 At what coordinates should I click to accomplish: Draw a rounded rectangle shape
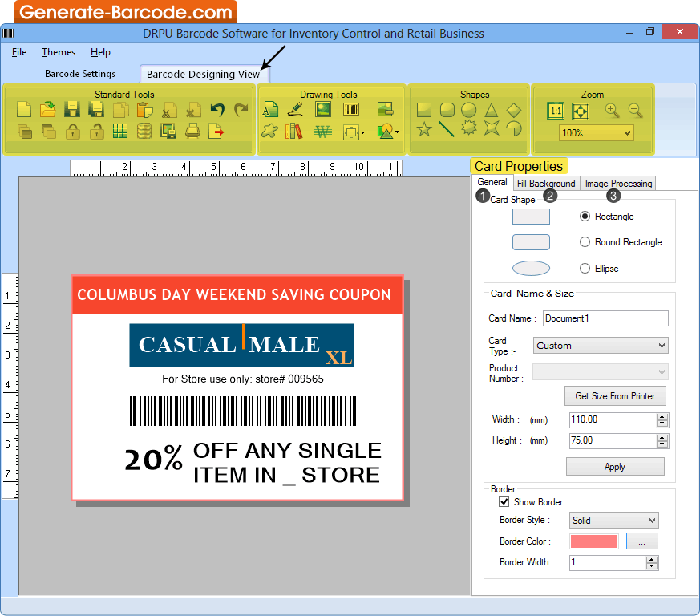pyautogui.click(x=447, y=109)
